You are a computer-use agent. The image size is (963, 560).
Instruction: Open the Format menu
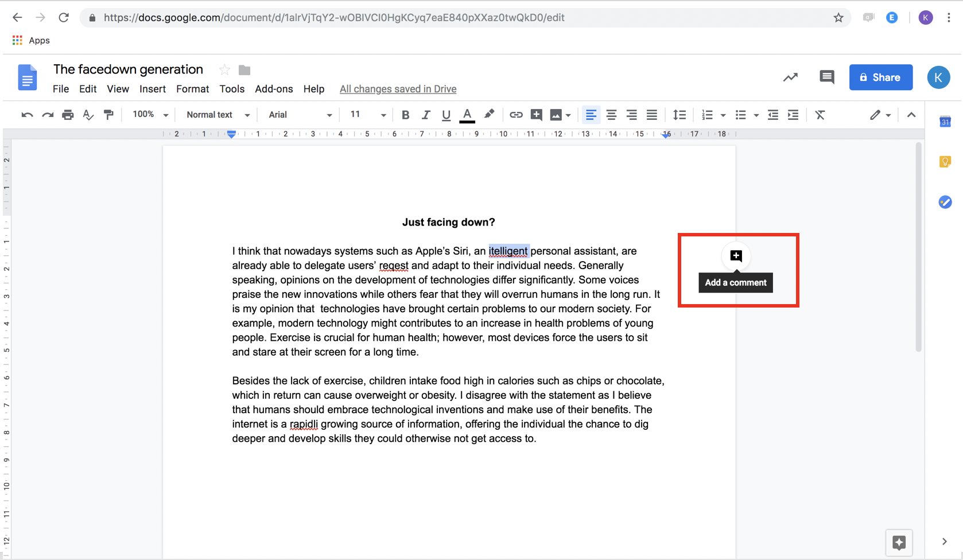pos(192,89)
